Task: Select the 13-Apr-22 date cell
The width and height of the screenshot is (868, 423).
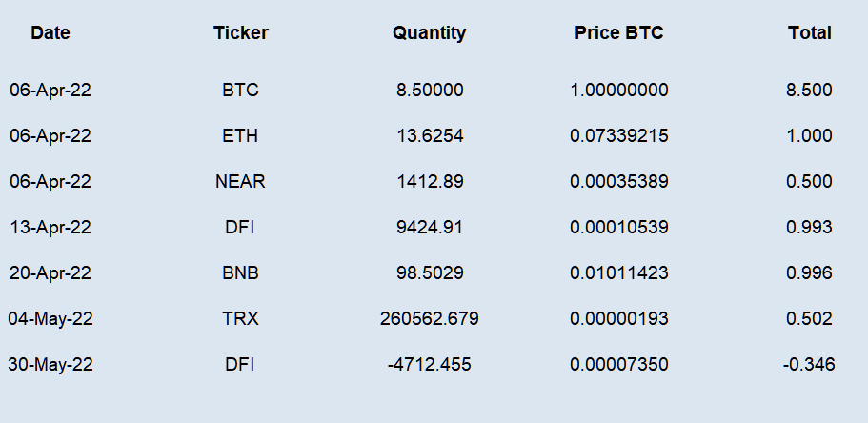Action: (x=50, y=228)
